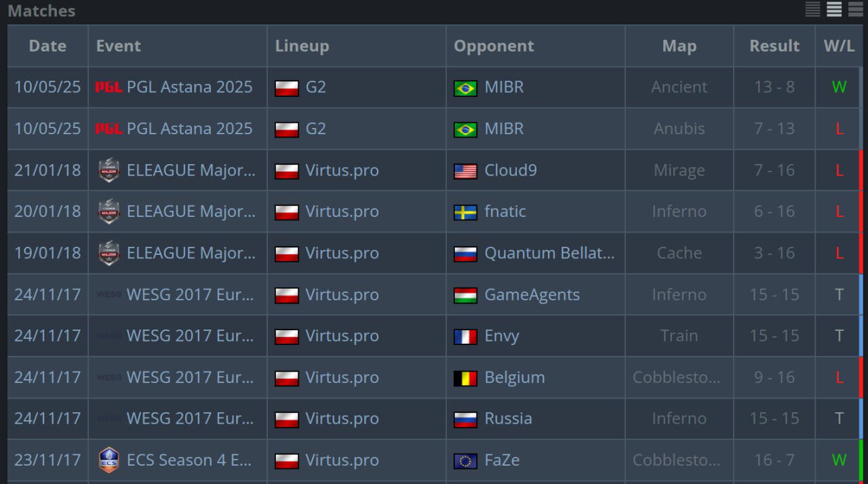
Task: Click the green win indicator bar on FaZe row
Action: click(860, 460)
